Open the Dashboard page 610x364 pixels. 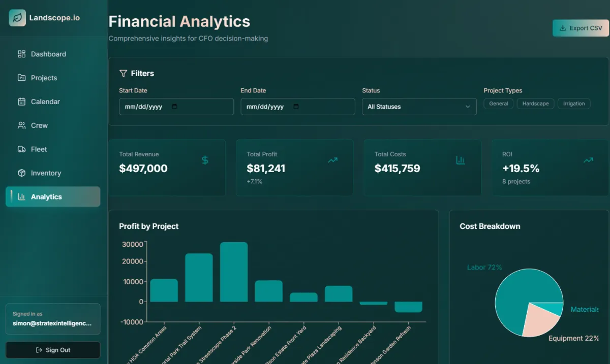pyautogui.click(x=53, y=54)
